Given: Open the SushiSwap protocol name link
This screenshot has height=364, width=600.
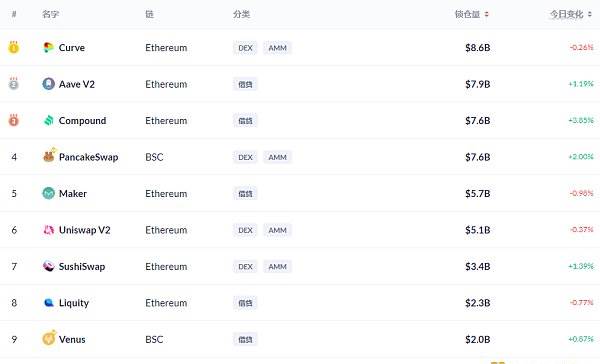Looking at the screenshot, I should point(82,266).
